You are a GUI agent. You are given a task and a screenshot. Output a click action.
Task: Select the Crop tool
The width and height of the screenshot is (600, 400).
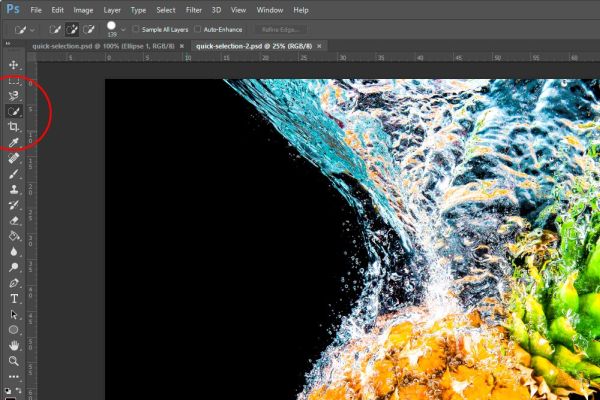tap(14, 127)
